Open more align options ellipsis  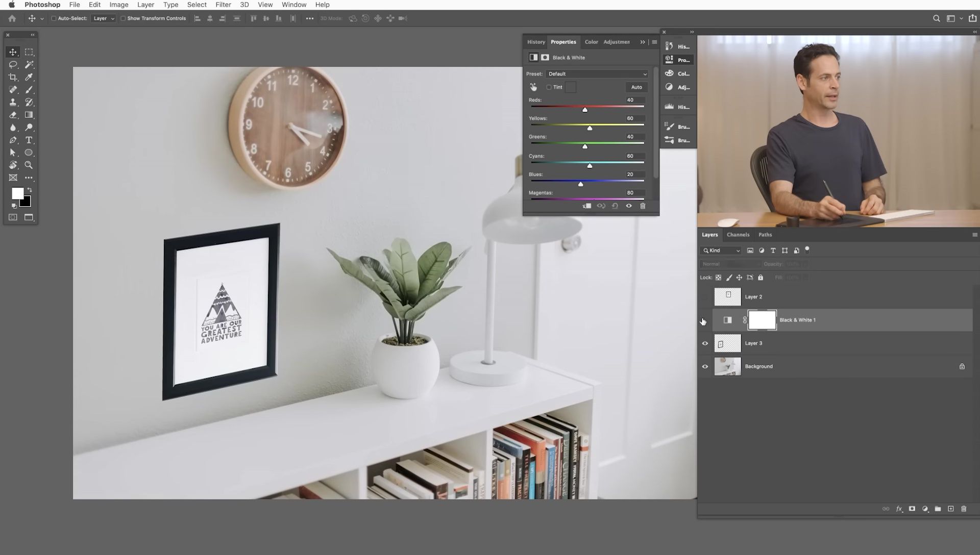(x=309, y=18)
